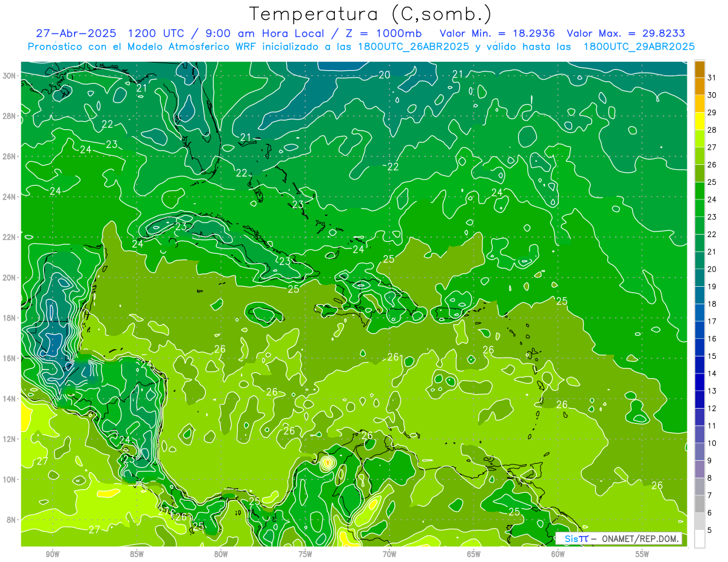Click the '26N' latitude axis label
This screenshot has height=562, width=728.
pos(9,156)
